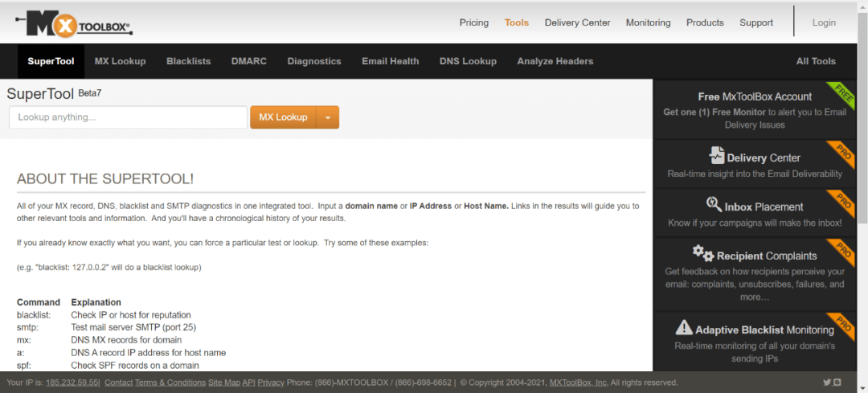Click 'Test mail server SMTP (port 25)' text

point(133,327)
